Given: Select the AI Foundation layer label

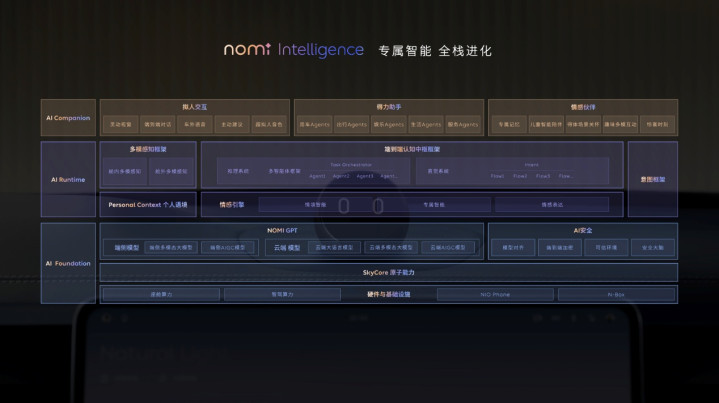Looking at the screenshot, I should pyautogui.click(x=69, y=263).
